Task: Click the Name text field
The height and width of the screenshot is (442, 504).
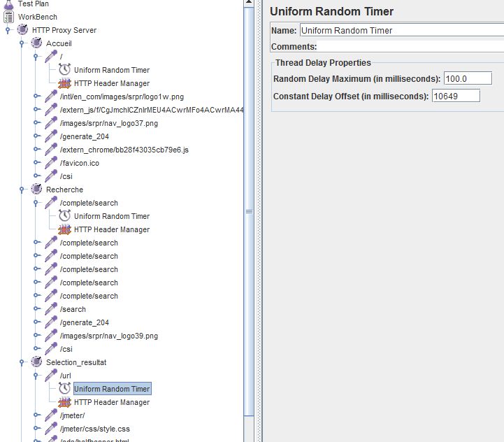Action: coord(401,31)
